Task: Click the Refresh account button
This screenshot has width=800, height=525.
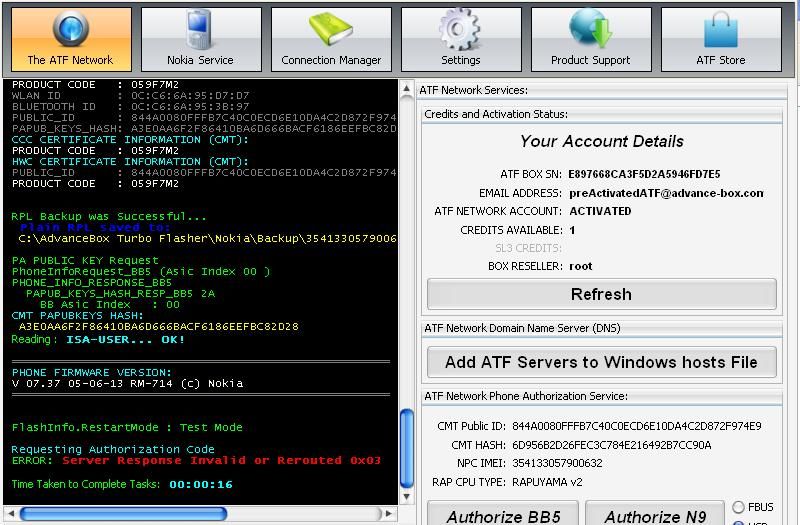Action: [x=601, y=294]
